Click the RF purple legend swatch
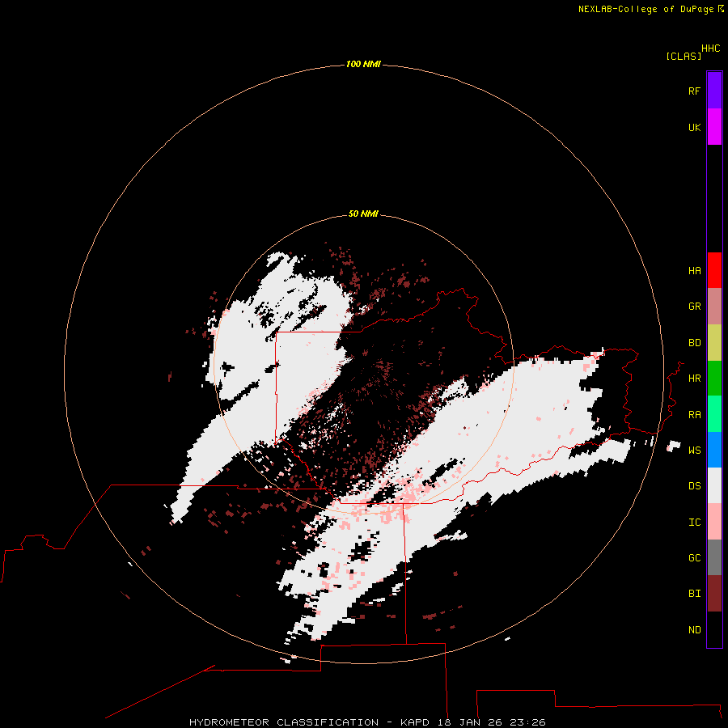728x728 pixels. pyautogui.click(x=714, y=91)
